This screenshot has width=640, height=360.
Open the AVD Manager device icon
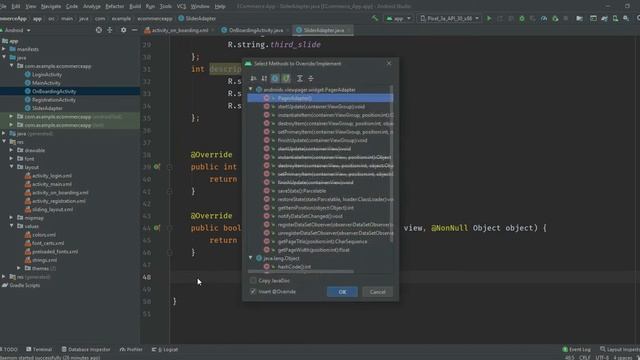pos(615,18)
